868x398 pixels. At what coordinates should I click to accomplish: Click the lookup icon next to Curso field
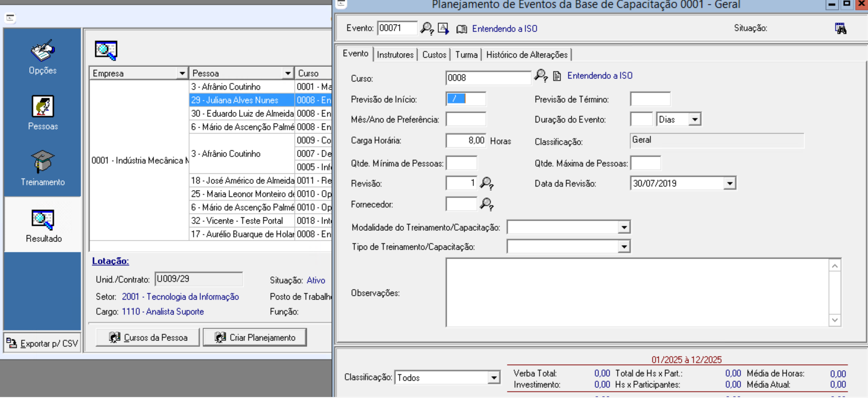point(541,76)
